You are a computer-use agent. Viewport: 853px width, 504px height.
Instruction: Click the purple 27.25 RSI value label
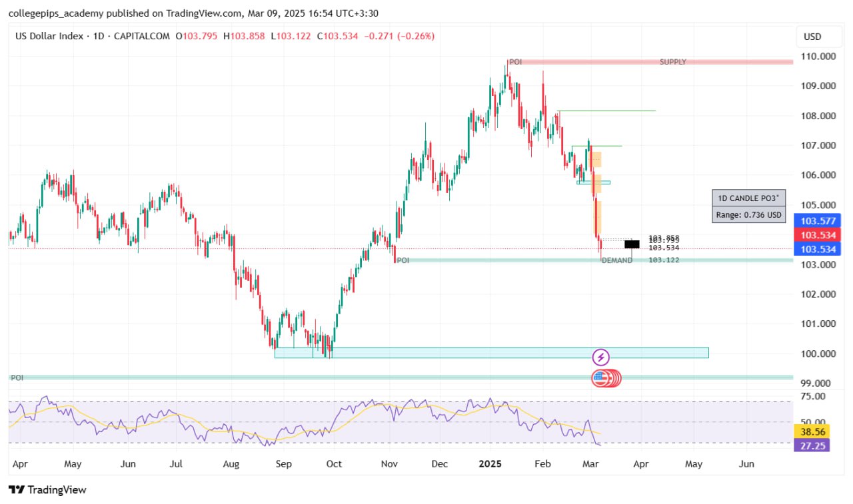pos(812,445)
